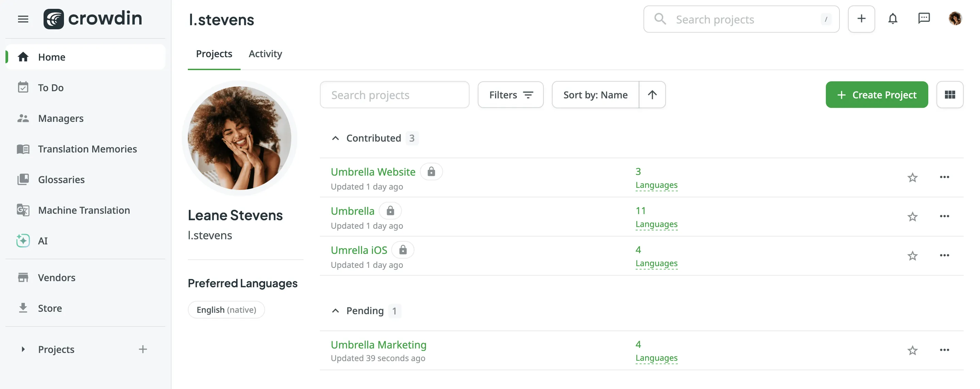Open the AI section in the sidebar

(x=43, y=241)
